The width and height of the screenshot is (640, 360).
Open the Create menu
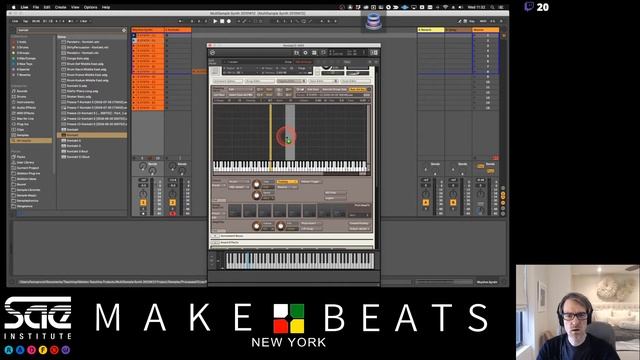(x=60, y=7)
